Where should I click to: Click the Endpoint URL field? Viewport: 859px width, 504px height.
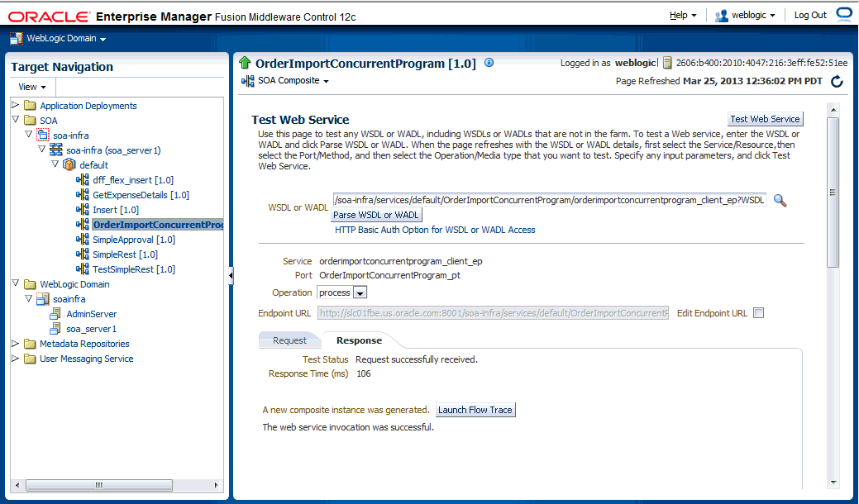pyautogui.click(x=493, y=313)
